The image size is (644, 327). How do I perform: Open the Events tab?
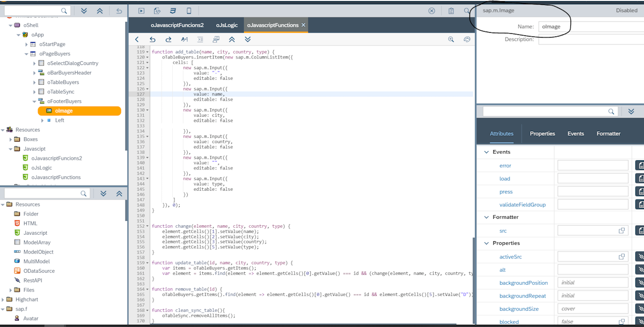point(576,133)
